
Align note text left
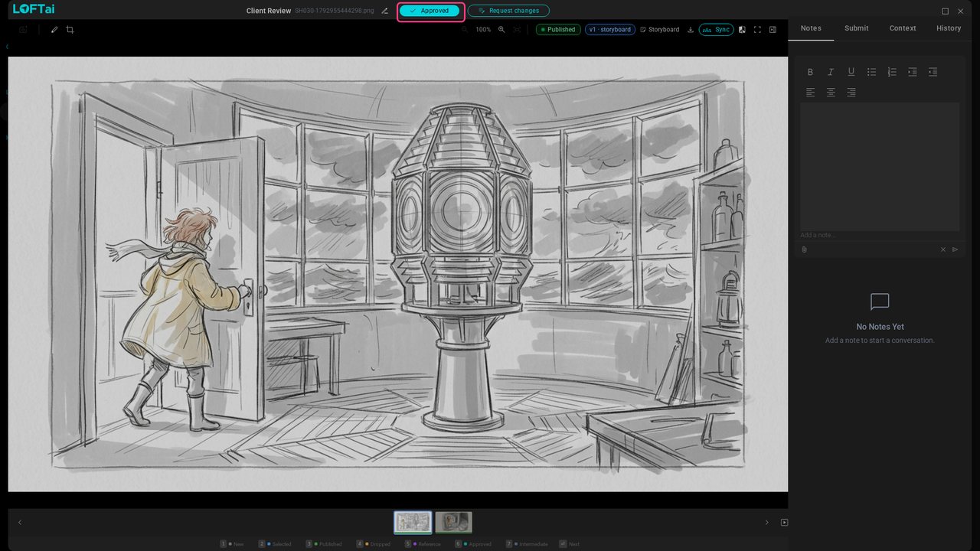point(810,93)
